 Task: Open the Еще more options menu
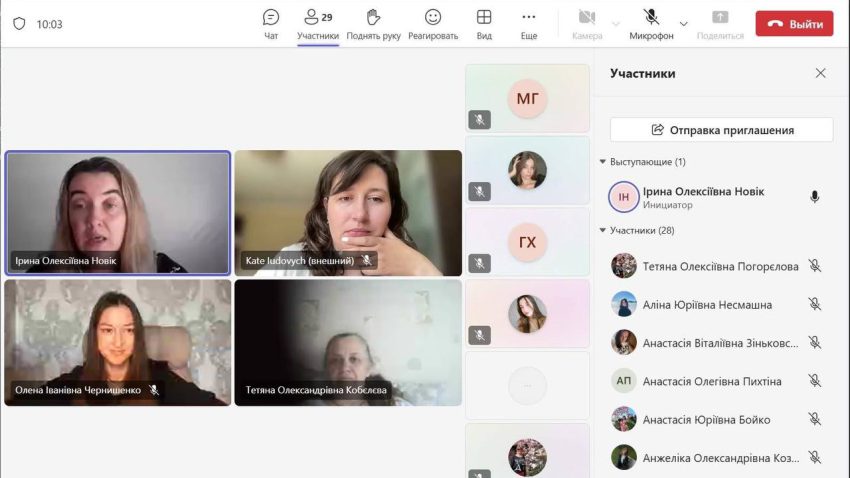pos(529,24)
